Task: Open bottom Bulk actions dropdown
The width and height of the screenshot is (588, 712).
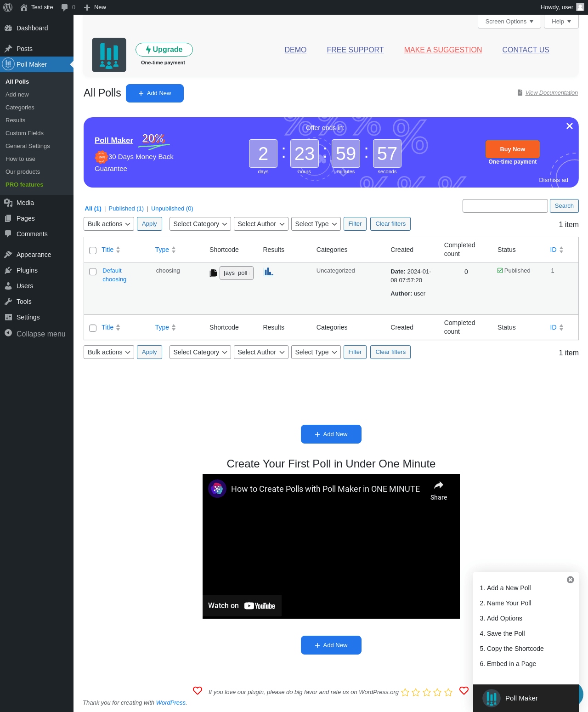Action: pos(109,352)
